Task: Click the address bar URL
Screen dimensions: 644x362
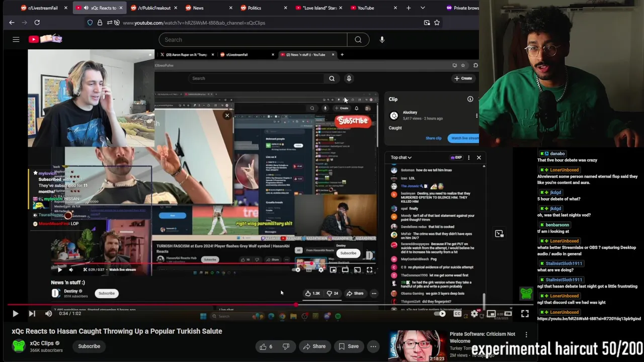Action: click(x=194, y=23)
